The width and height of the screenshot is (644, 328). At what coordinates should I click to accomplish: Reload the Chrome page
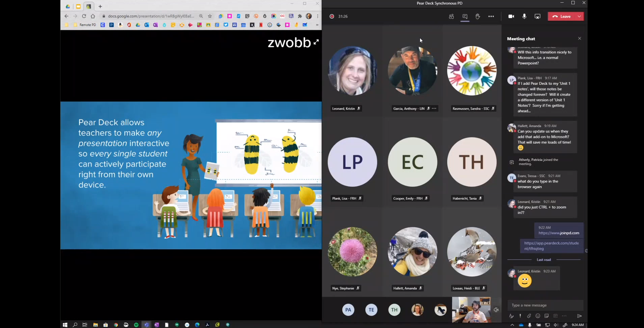pos(84,16)
